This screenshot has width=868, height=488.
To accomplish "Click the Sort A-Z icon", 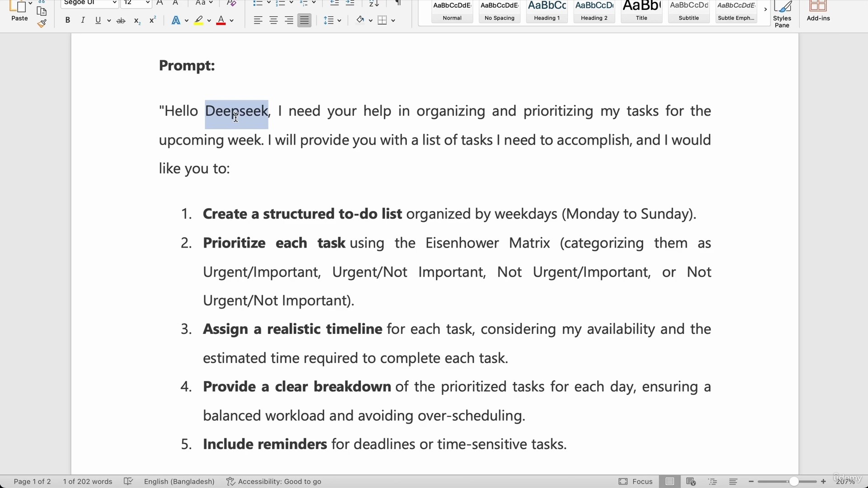I will 374,3.
